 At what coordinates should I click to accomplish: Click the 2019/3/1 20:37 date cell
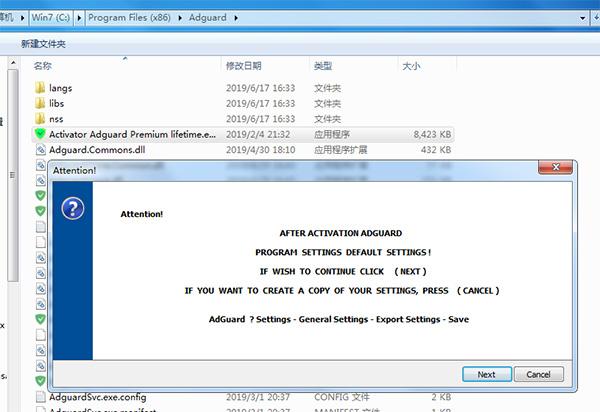(x=258, y=397)
